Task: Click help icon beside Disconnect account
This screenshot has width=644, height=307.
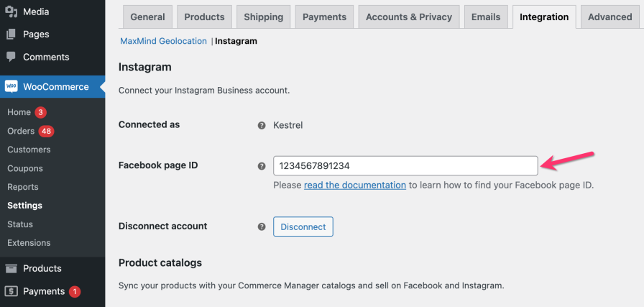Action: 262,226
